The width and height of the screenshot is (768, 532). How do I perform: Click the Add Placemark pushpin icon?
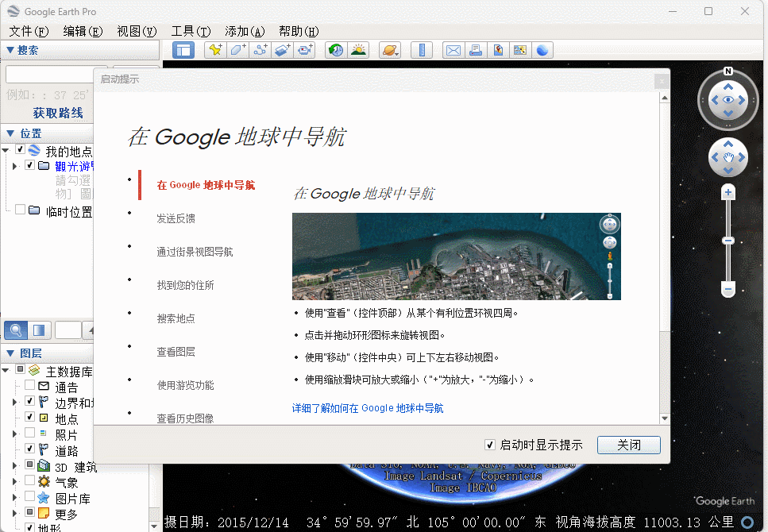(215, 50)
